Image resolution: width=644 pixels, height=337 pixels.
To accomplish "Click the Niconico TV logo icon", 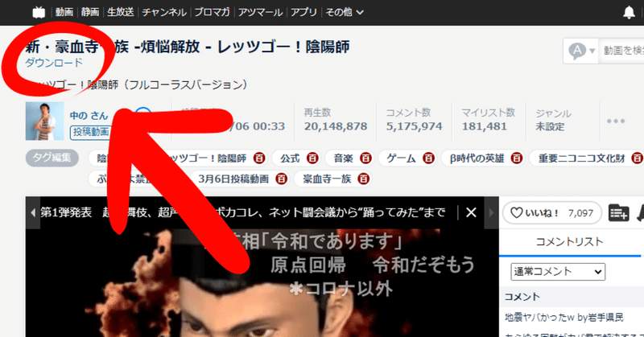I will (x=39, y=12).
